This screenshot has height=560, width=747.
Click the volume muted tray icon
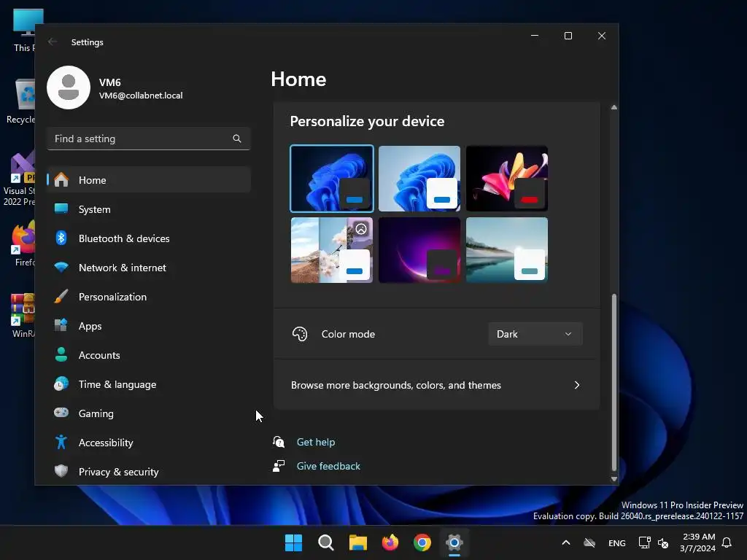click(663, 542)
